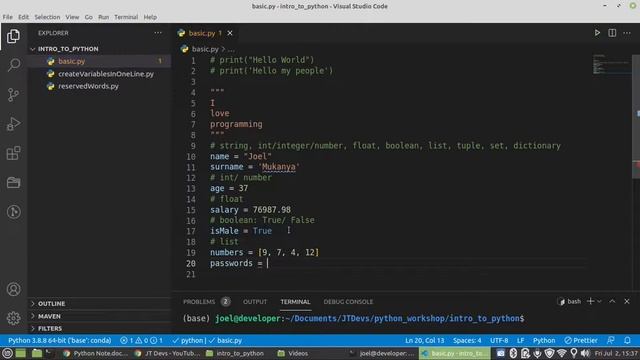
Task: Click the bash terminal shell label
Action: coord(569,301)
